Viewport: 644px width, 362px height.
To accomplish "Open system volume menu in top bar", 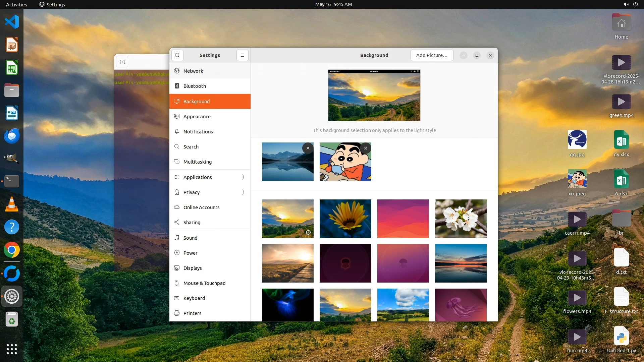I will point(626,4).
